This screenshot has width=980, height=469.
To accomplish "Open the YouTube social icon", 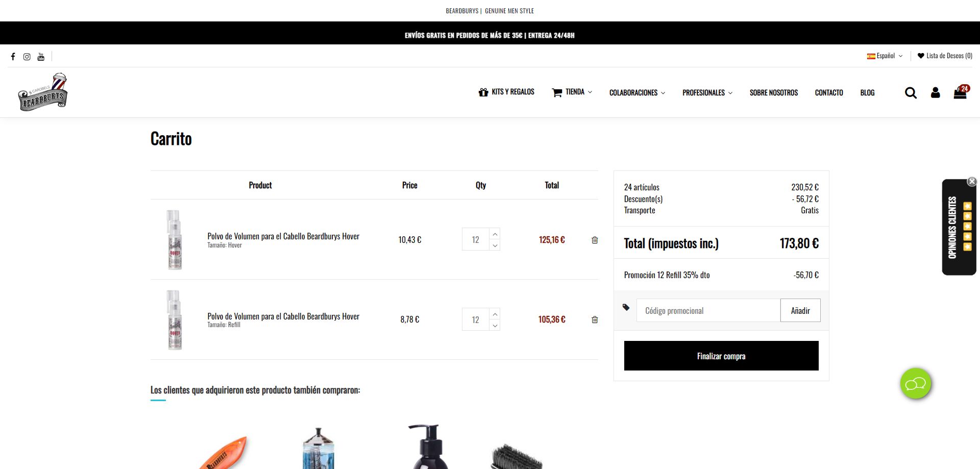I will (x=41, y=57).
